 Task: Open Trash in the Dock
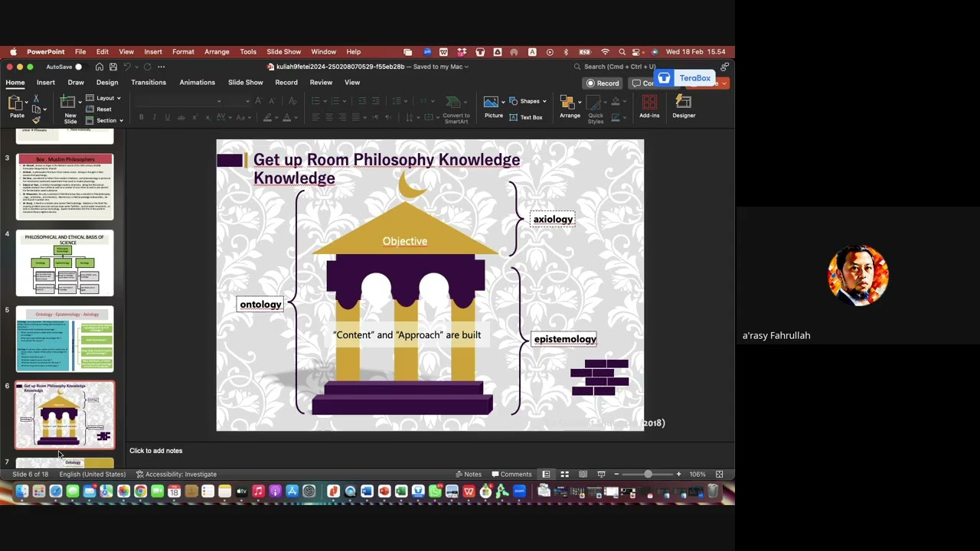click(713, 491)
